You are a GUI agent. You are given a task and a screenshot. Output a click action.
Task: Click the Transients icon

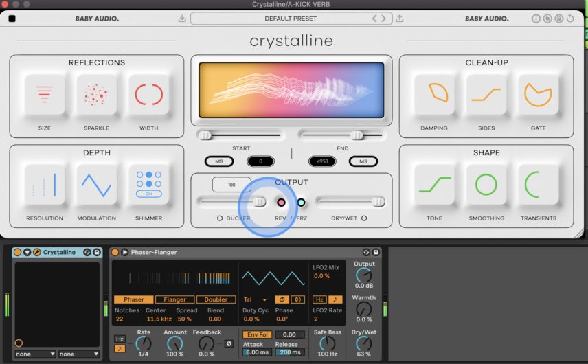(x=538, y=185)
